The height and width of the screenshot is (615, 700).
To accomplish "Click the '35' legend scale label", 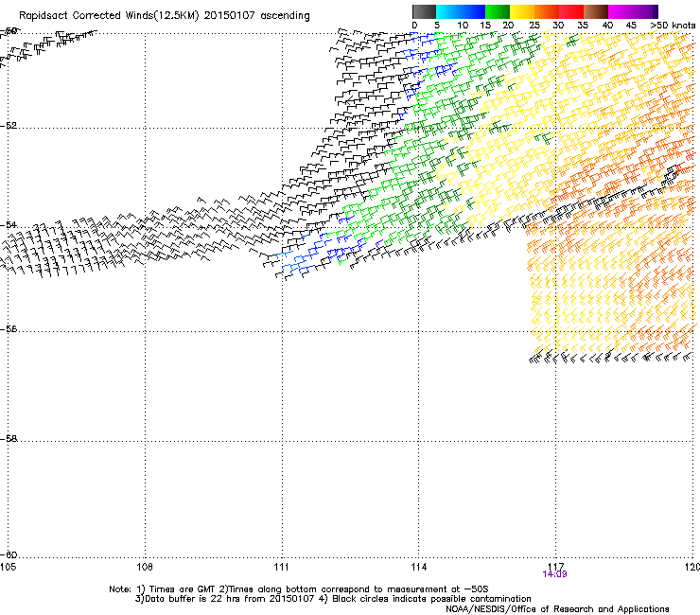I will tap(583, 26).
